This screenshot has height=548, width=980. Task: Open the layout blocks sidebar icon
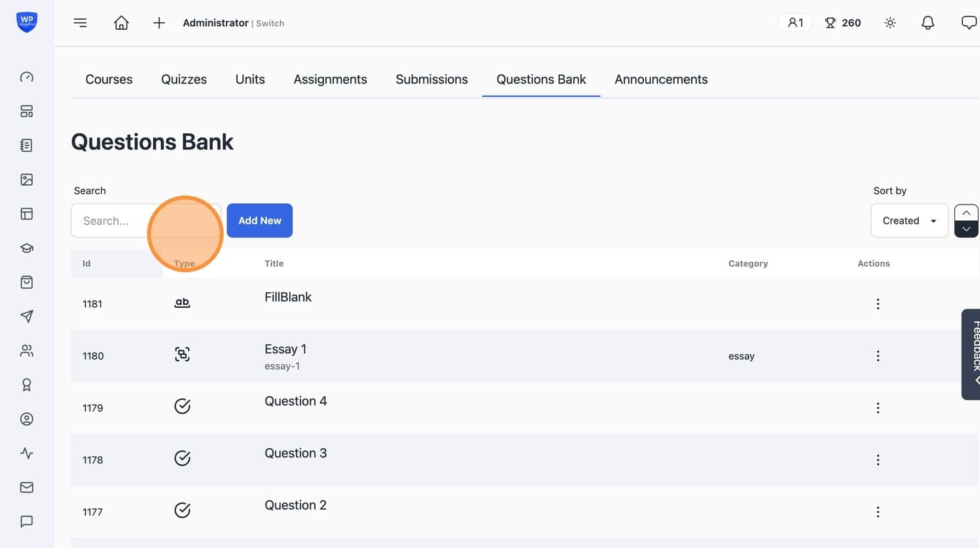26,111
